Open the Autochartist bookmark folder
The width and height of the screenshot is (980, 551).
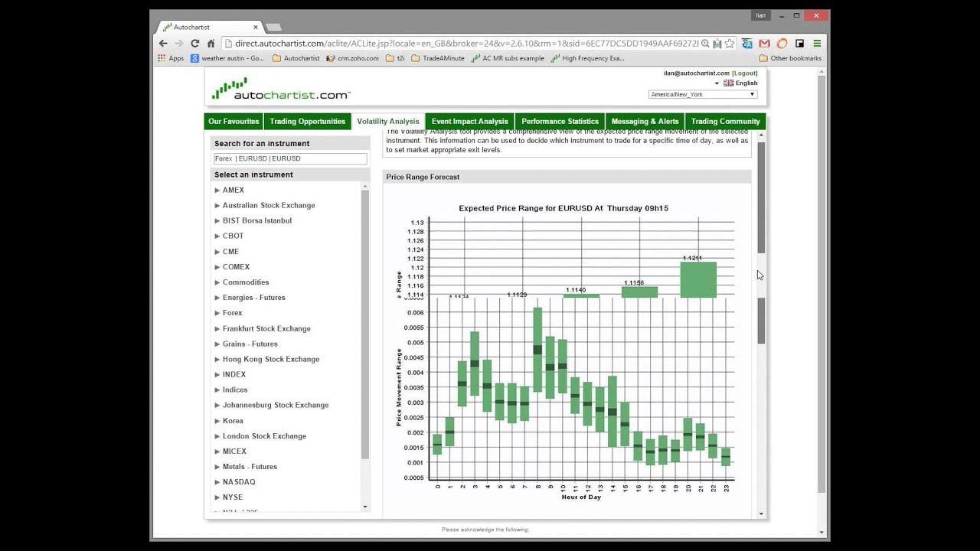click(x=296, y=58)
